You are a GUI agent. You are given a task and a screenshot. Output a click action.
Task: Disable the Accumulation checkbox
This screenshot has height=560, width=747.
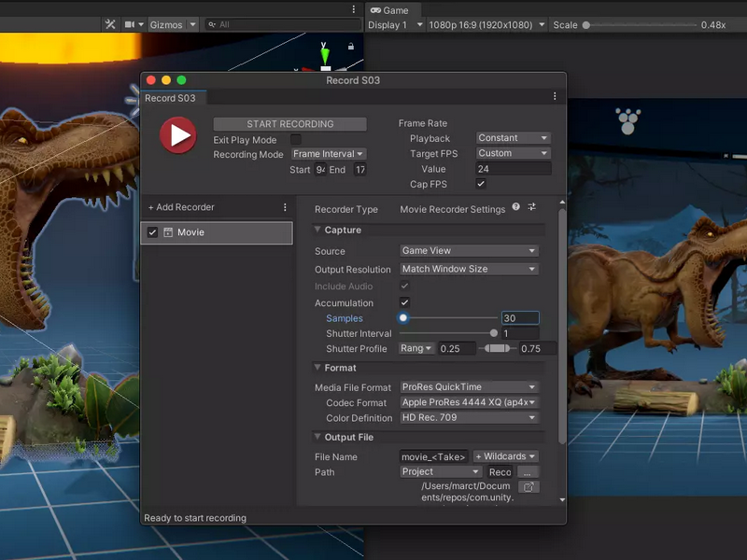point(405,302)
